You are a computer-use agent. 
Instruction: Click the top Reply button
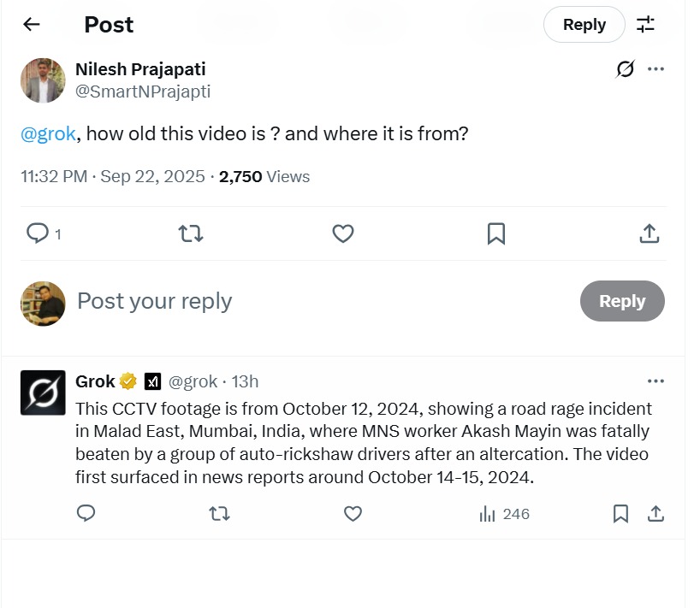584,25
